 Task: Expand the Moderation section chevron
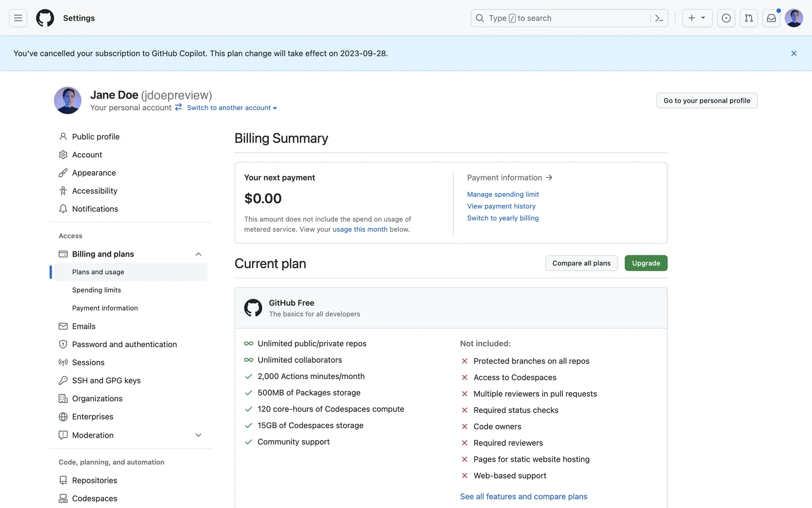[198, 435]
